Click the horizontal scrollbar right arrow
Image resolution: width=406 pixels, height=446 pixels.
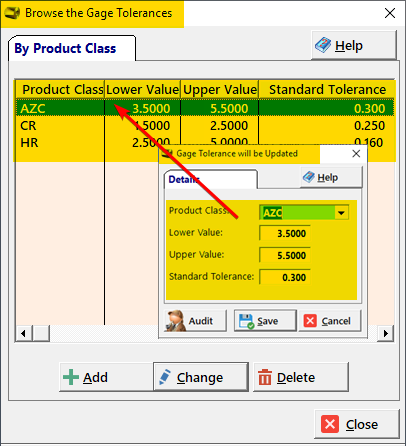click(386, 333)
